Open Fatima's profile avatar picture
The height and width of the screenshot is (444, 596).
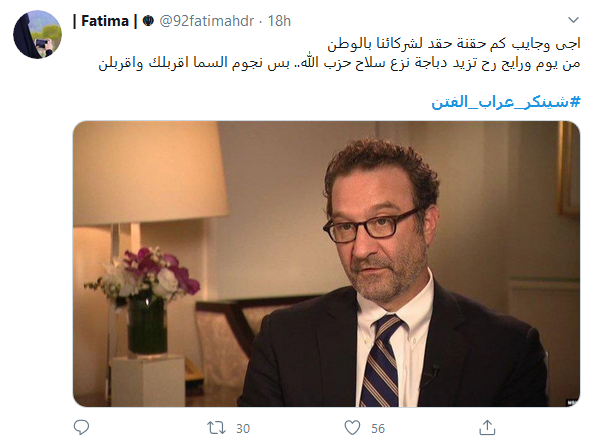tap(37, 35)
